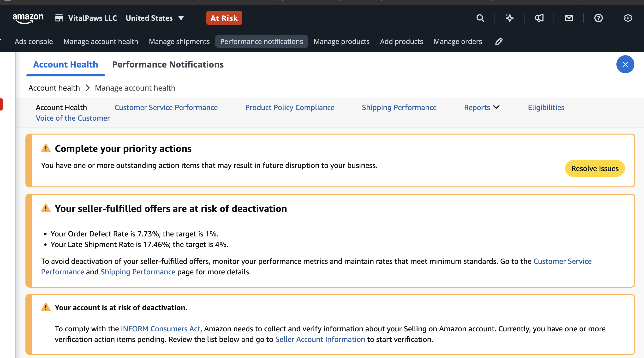The image size is (644, 358).
Task: Click Customer Service Performance link in alert text
Action: pyautogui.click(x=562, y=261)
